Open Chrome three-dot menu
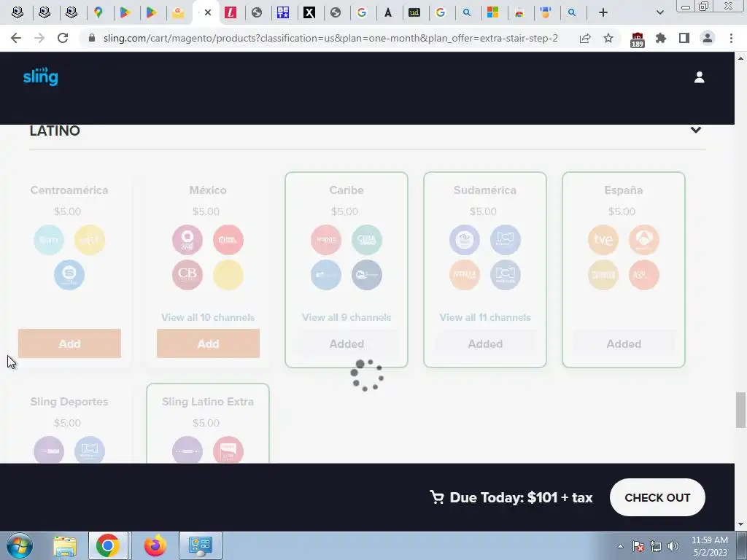This screenshot has height=560, width=747. (x=731, y=38)
